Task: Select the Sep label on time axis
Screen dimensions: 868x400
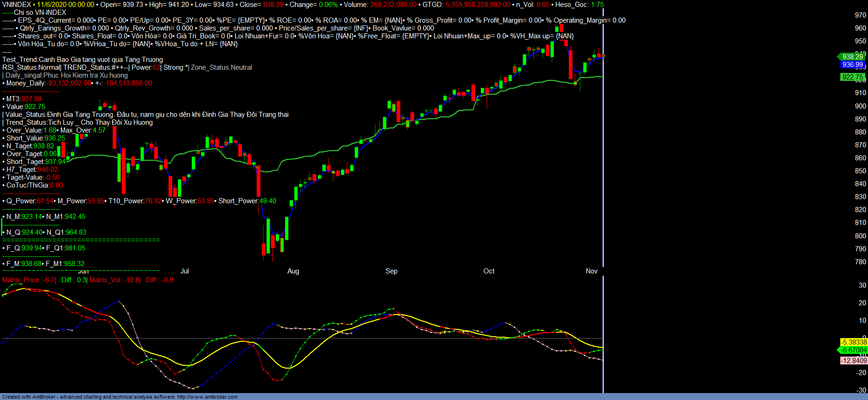Action: click(x=391, y=271)
